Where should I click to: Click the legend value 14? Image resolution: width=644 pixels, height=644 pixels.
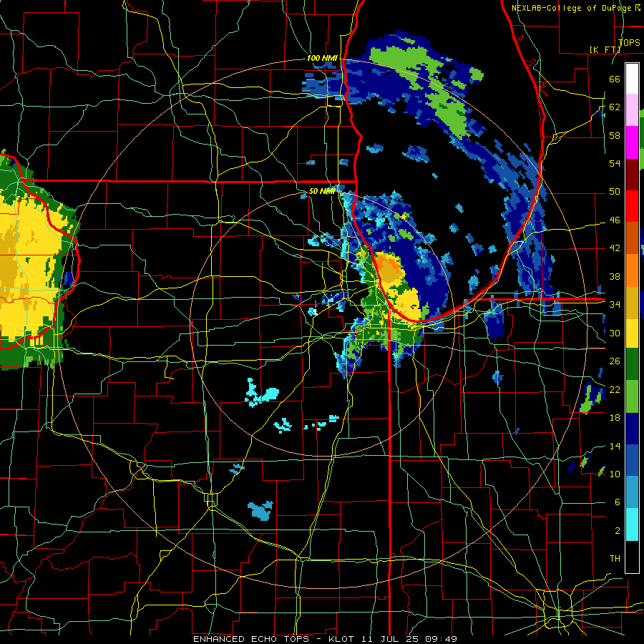(x=615, y=446)
